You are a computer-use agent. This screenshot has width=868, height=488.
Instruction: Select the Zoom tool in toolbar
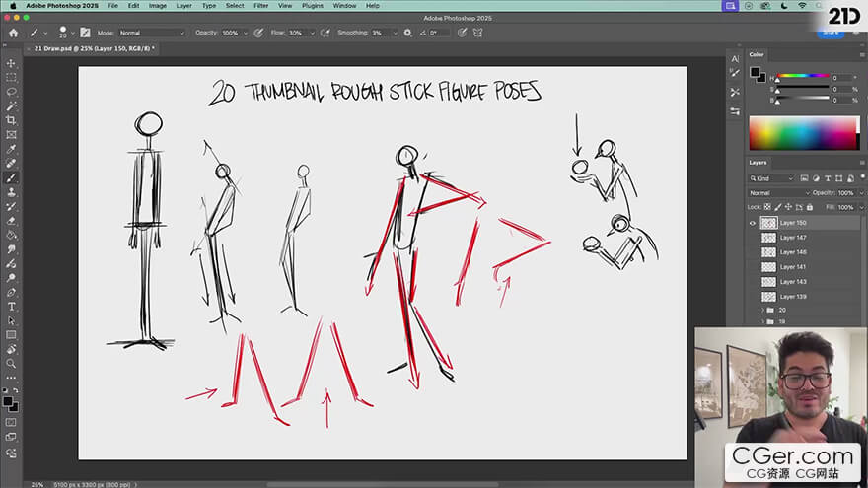(x=12, y=364)
